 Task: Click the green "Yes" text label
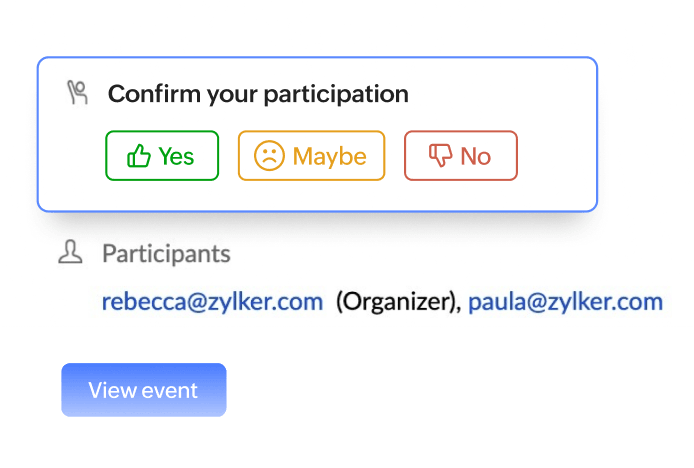[176, 156]
